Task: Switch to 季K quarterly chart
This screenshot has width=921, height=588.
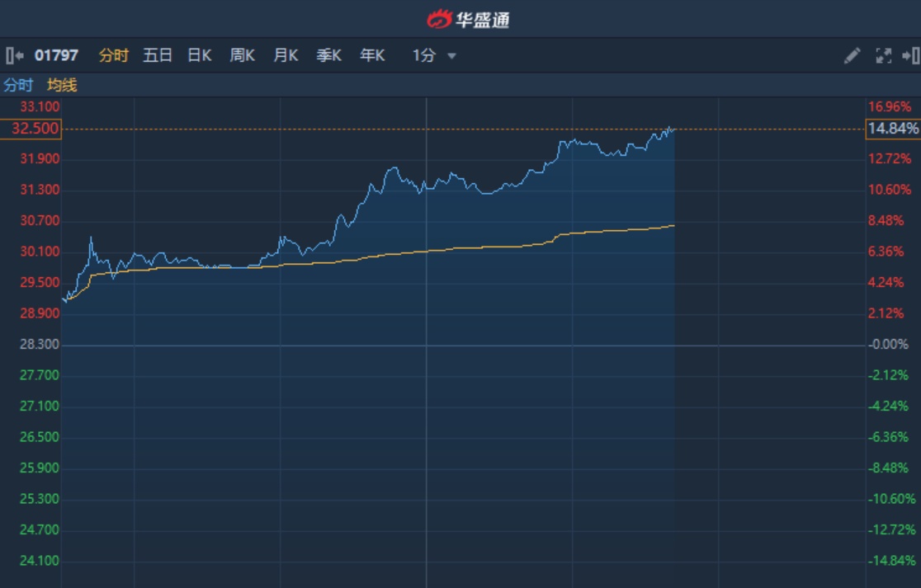Action: [x=328, y=56]
